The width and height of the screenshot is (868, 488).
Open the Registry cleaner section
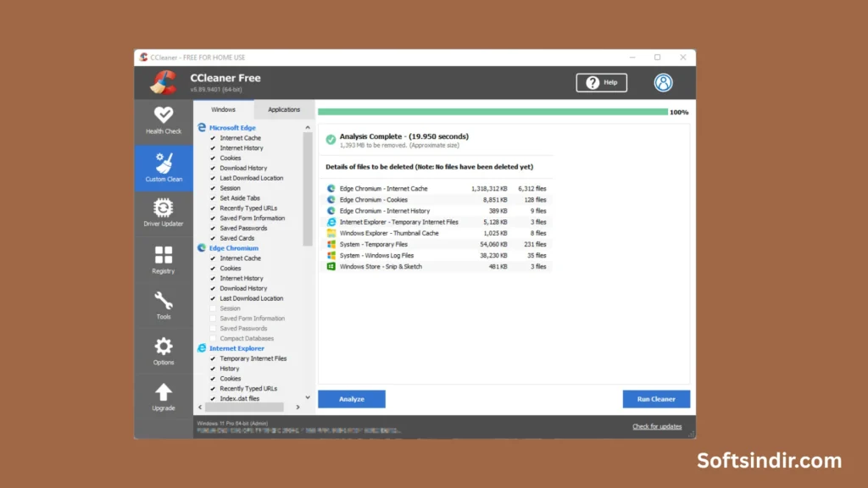click(x=163, y=258)
